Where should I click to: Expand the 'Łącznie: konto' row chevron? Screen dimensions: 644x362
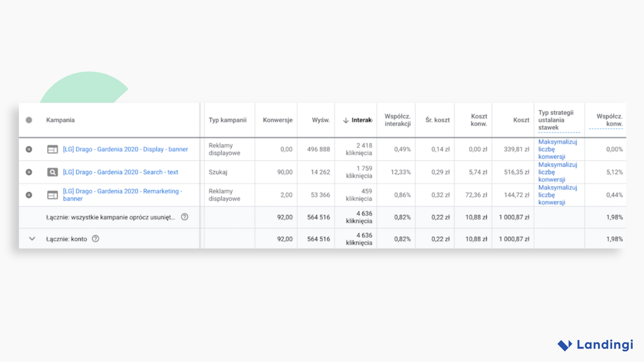[x=32, y=239]
